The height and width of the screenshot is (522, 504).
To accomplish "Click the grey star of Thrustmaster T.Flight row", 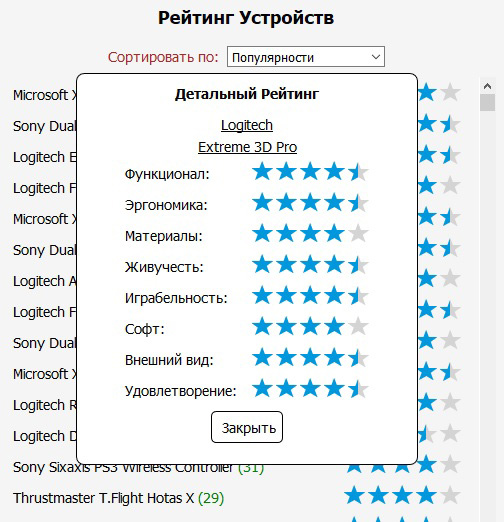I will point(450,495).
